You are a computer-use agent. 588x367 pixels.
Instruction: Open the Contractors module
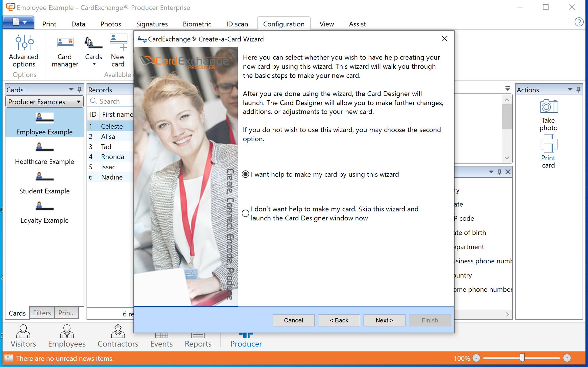click(x=118, y=336)
